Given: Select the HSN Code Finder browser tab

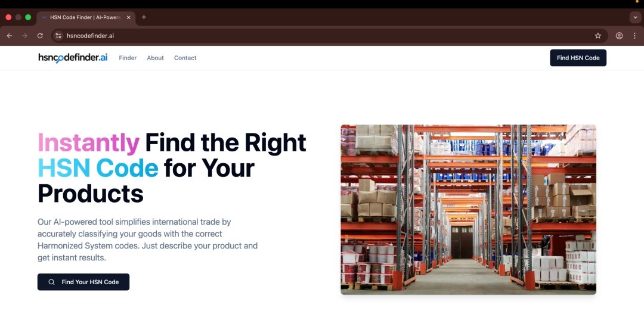Looking at the screenshot, I should (x=86, y=18).
